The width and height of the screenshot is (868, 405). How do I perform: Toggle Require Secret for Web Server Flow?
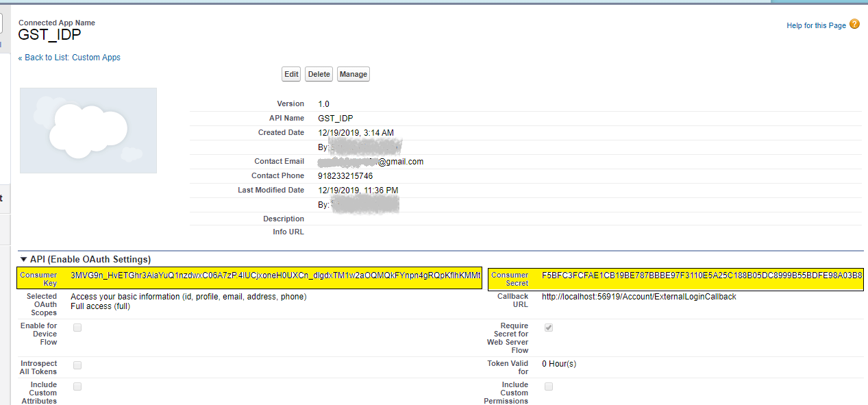pyautogui.click(x=549, y=328)
